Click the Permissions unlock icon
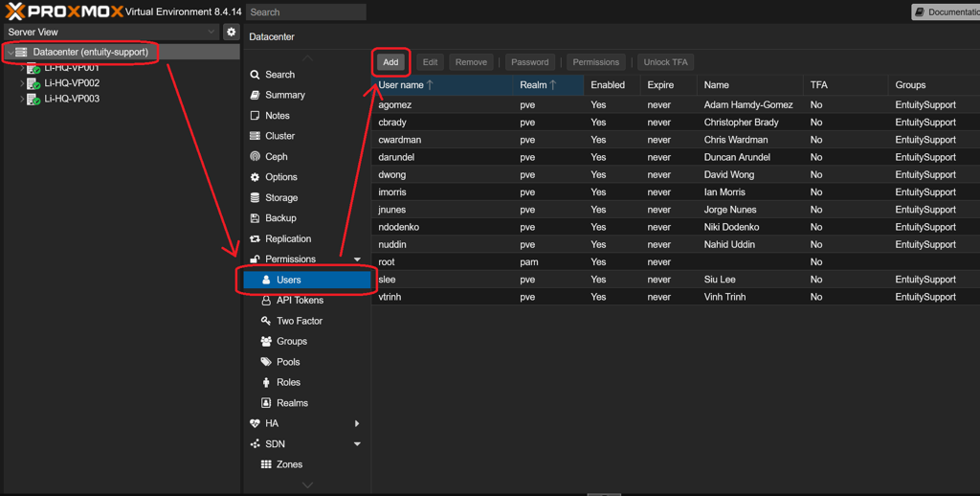 click(255, 259)
